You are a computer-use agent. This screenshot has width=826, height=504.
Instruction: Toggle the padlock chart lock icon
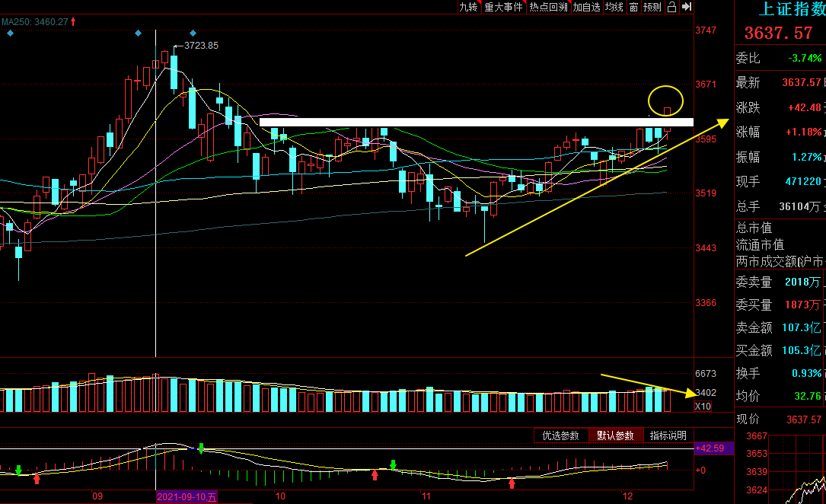click(x=671, y=7)
